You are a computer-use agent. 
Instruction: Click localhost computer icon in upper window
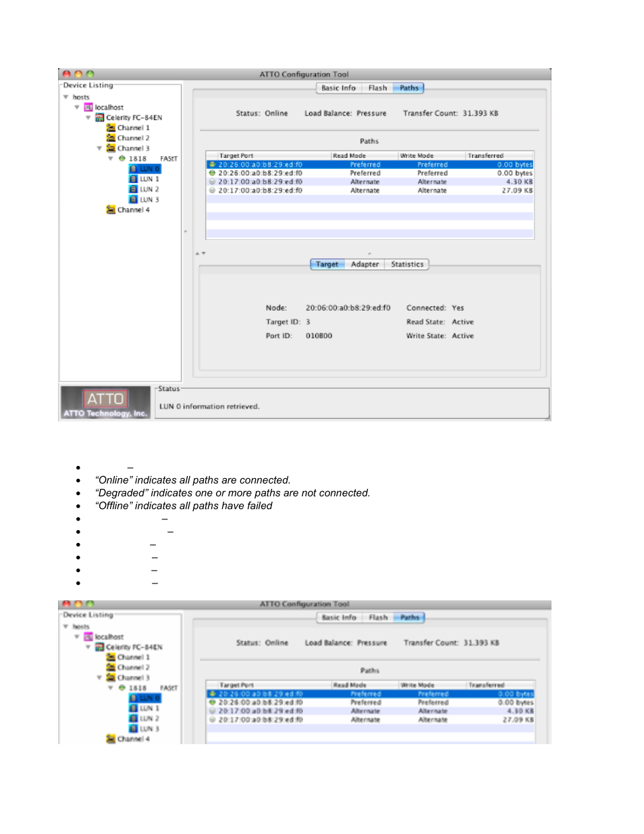(x=88, y=107)
